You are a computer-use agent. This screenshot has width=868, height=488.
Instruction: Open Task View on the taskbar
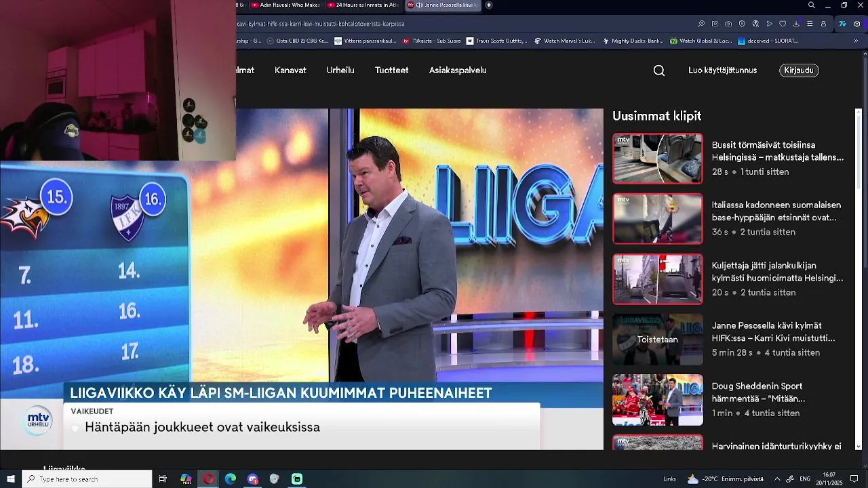[163, 479]
